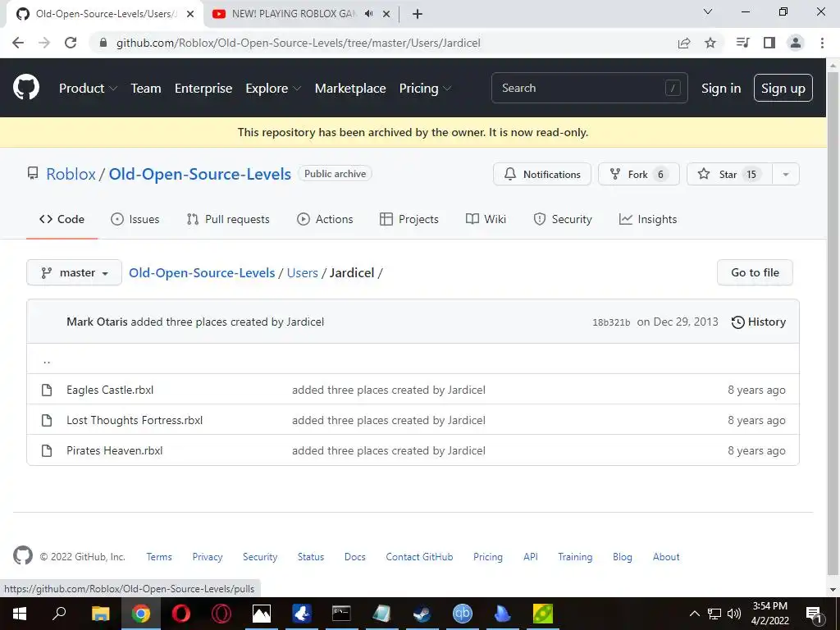Click the Sign in link
Screen dimensions: 840x630
point(721,89)
